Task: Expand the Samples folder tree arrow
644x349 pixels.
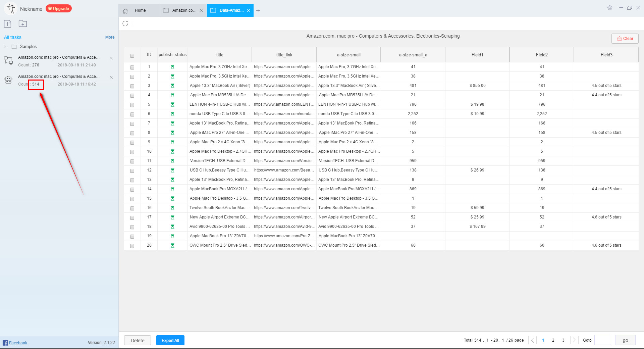Action: 5,46
